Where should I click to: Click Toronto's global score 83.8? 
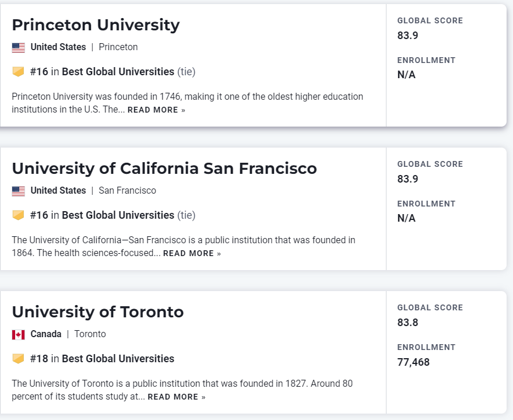(x=407, y=323)
